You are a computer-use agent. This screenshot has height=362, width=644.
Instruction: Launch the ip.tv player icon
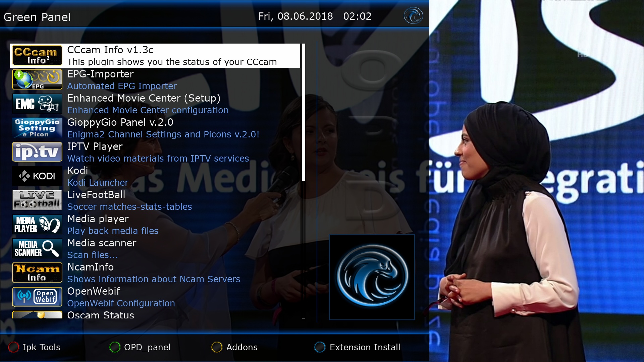(37, 152)
